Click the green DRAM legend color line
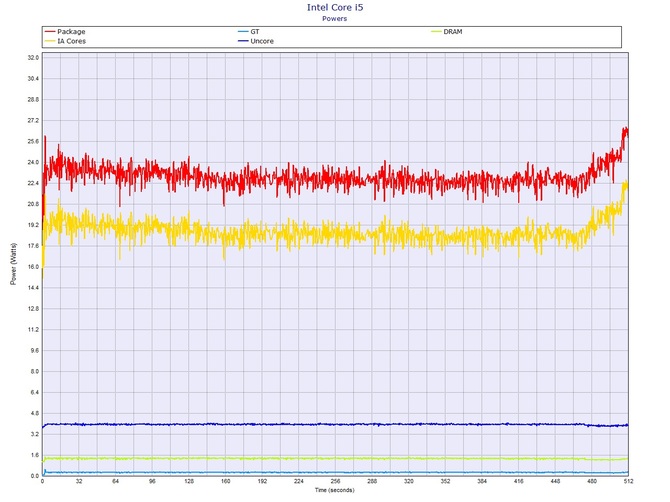Screen dimensions: 670x502 [x=436, y=32]
